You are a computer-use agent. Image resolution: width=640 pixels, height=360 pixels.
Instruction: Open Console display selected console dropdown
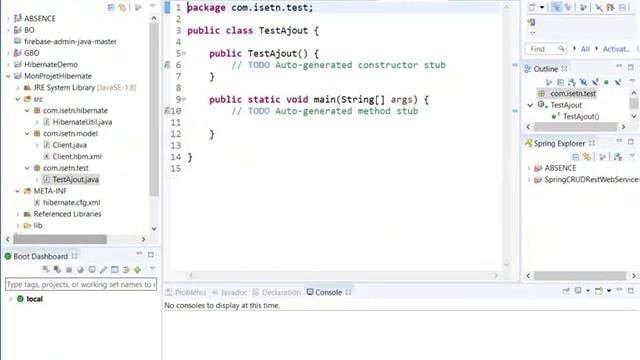pyautogui.click(x=588, y=291)
